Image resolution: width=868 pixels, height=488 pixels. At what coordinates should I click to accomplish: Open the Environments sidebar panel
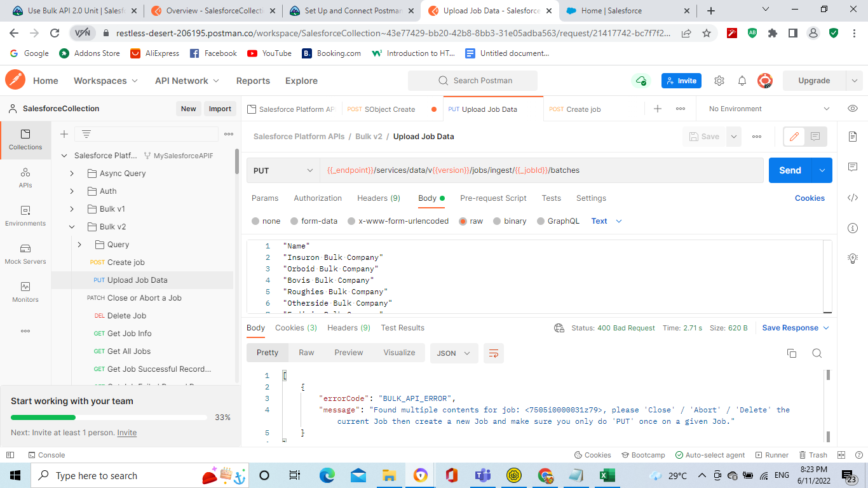[25, 217]
